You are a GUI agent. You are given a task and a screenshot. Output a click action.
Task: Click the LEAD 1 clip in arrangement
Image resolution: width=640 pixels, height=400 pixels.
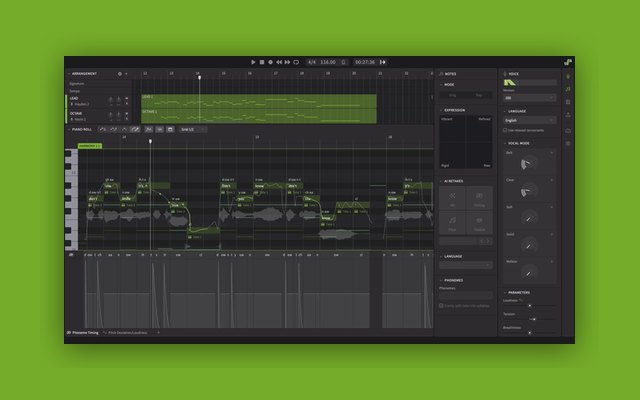(x=259, y=101)
